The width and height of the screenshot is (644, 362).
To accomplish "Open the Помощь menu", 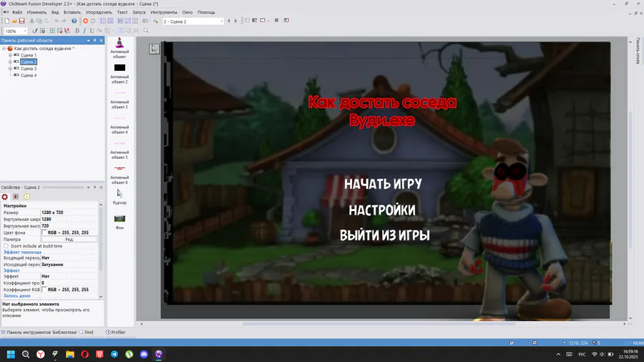I will tap(206, 12).
